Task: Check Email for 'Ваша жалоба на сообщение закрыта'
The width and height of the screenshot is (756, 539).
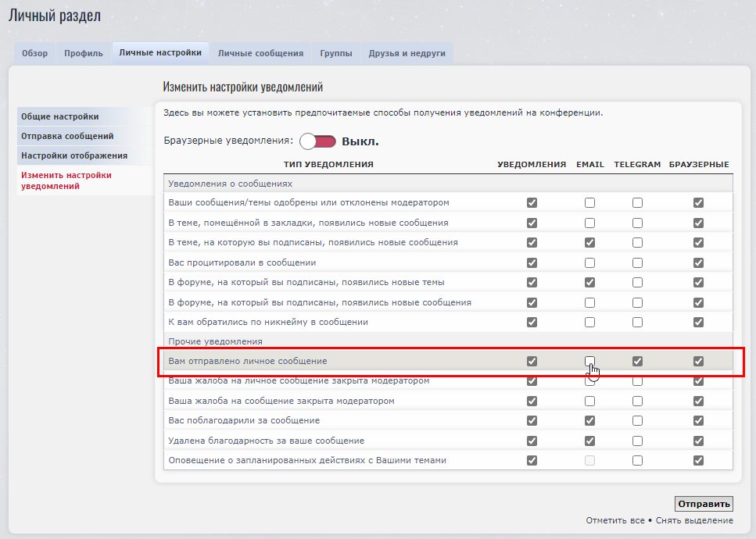Action: (x=589, y=401)
